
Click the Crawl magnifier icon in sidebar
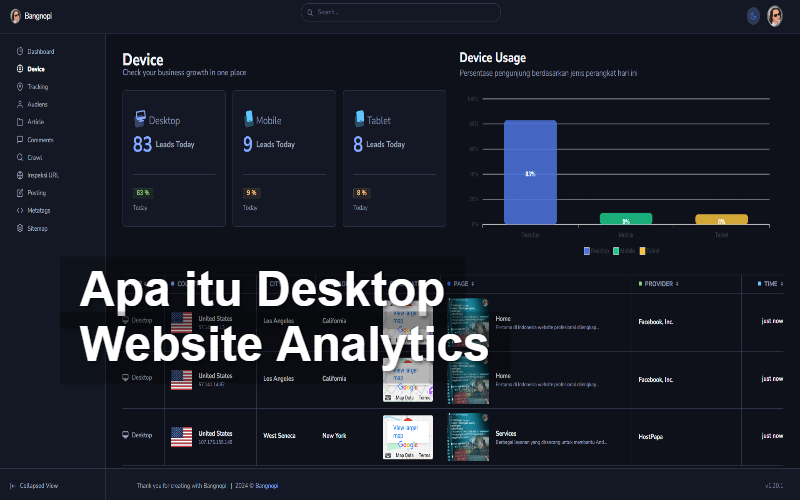pyautogui.click(x=20, y=157)
